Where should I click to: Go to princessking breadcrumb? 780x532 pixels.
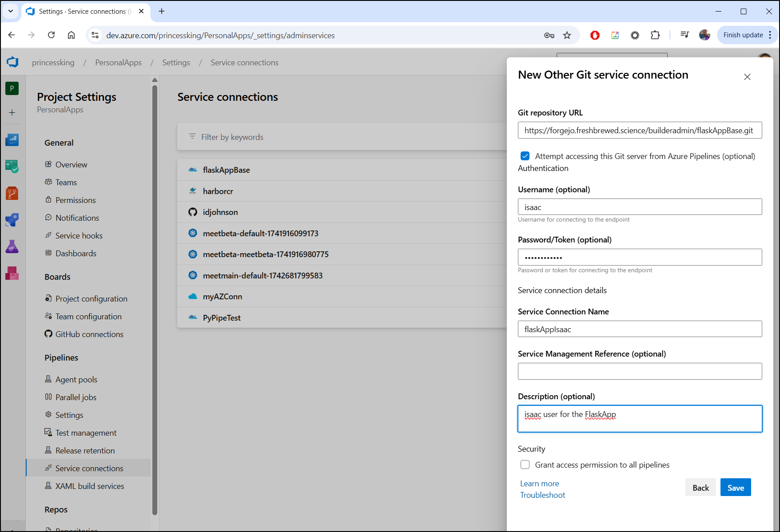[53, 63]
